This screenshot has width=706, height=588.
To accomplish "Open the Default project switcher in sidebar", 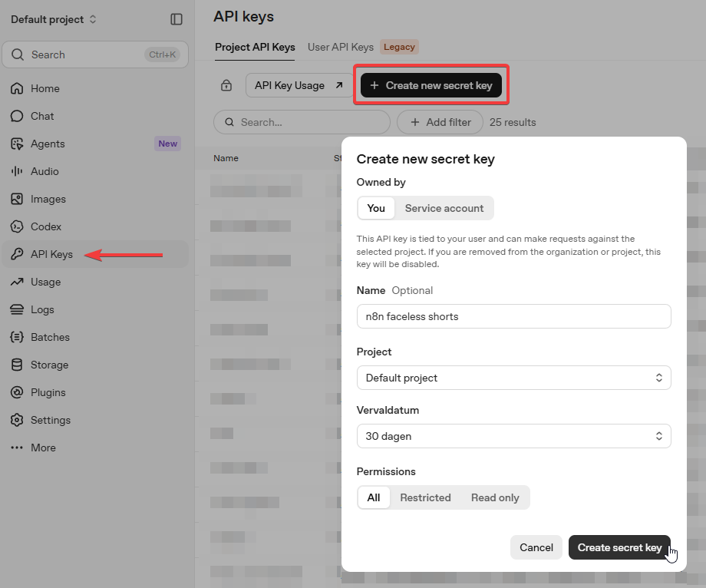I will coord(54,19).
